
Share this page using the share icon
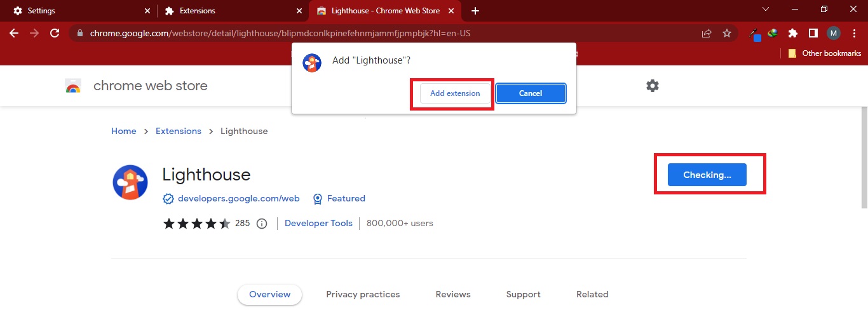(x=707, y=33)
